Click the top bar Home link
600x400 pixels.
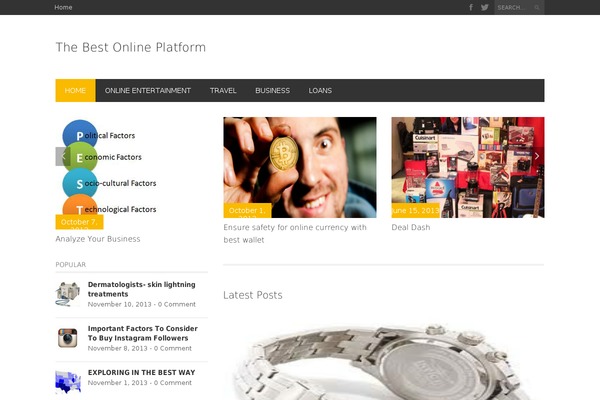click(x=63, y=7)
